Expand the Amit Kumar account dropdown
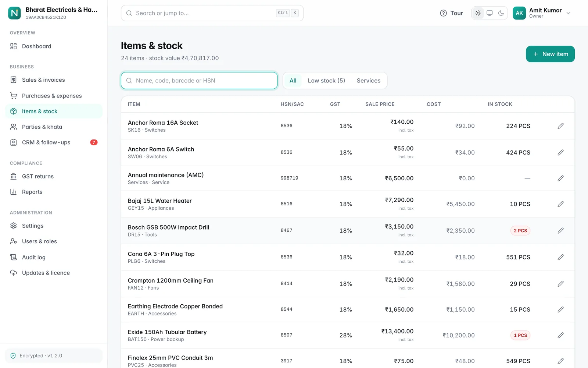The image size is (588, 368). (569, 13)
